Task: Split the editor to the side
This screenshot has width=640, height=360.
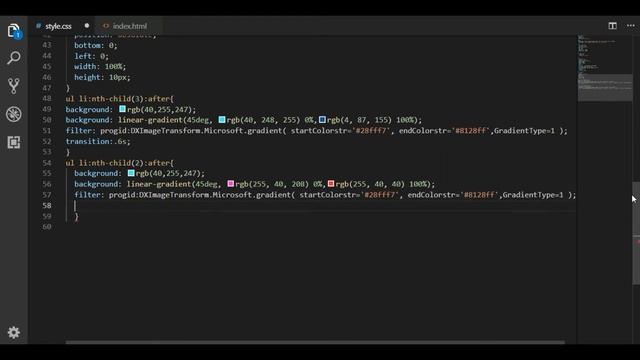Action: tap(612, 26)
